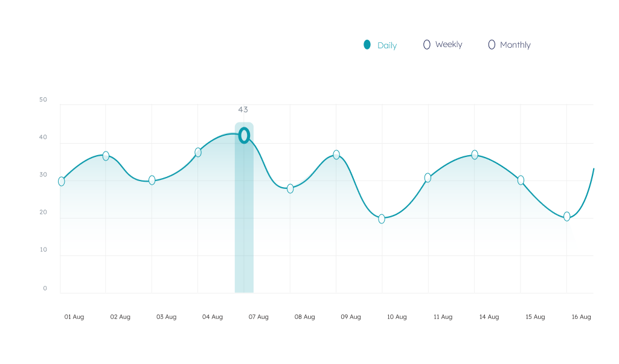619x364 pixels.
Task: Select the peak point between 01 Aug and 02 Aug
Action: tap(106, 156)
